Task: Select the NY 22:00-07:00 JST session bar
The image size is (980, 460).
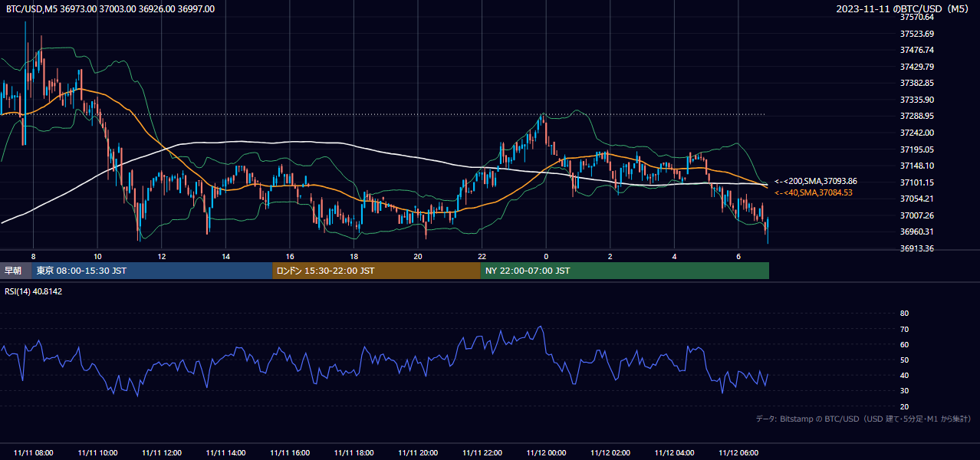Action: click(625, 271)
